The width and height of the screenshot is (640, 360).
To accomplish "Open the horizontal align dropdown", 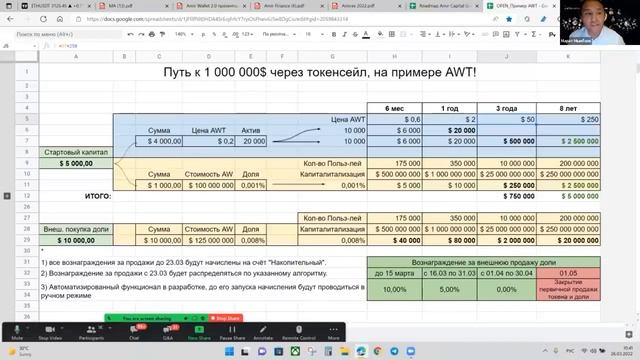I will (x=424, y=34).
